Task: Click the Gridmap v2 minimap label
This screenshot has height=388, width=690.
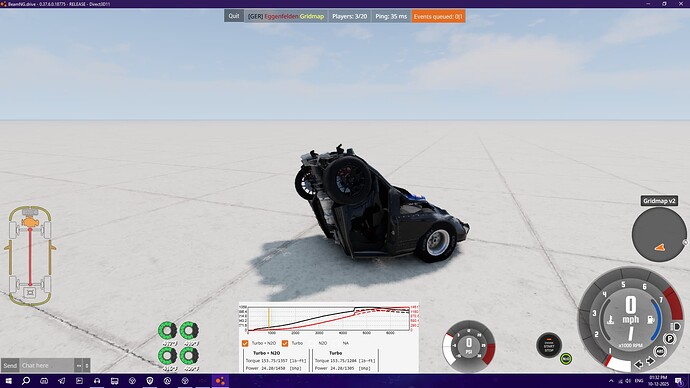Action: (659, 201)
